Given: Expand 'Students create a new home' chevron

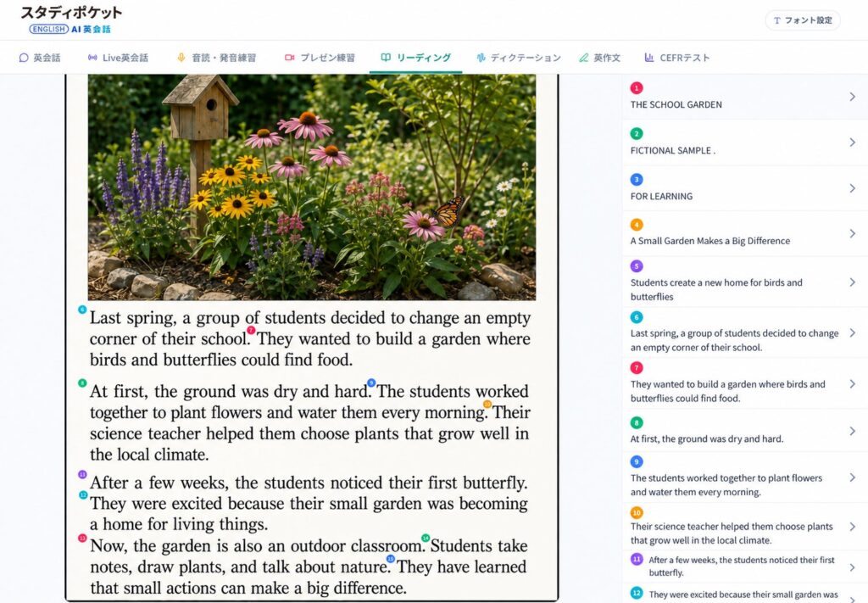Looking at the screenshot, I should tap(853, 282).
